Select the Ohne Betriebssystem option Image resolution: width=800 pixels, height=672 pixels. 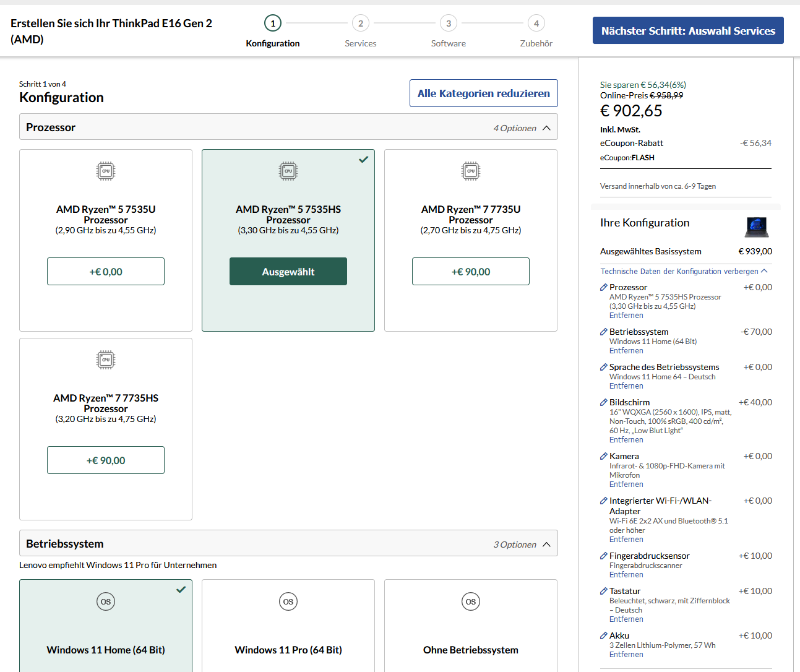pyautogui.click(x=471, y=650)
